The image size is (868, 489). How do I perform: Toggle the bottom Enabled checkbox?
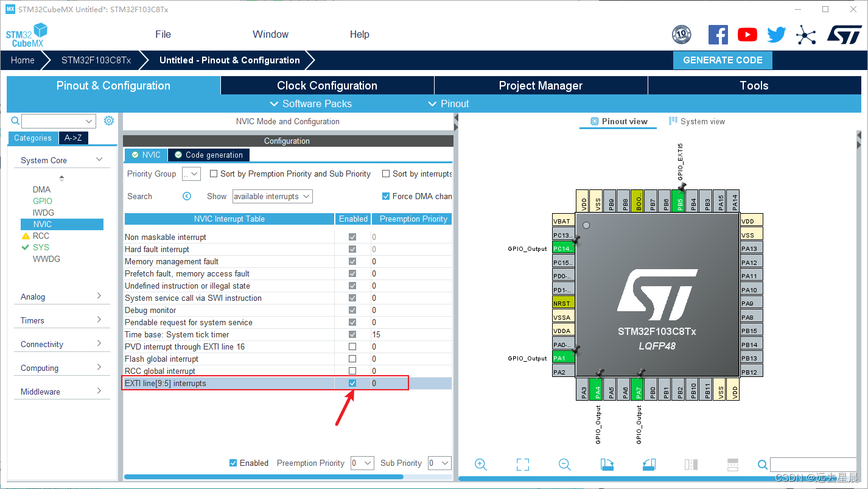tap(233, 463)
